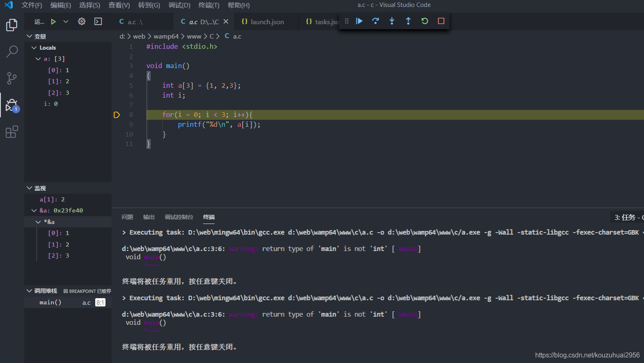Select main() frame in call stack
This screenshot has height=363, width=644.
68,302
